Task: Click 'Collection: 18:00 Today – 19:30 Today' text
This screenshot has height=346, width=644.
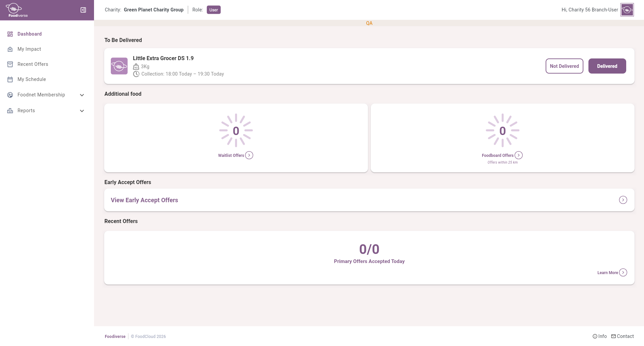Action: coord(183,74)
